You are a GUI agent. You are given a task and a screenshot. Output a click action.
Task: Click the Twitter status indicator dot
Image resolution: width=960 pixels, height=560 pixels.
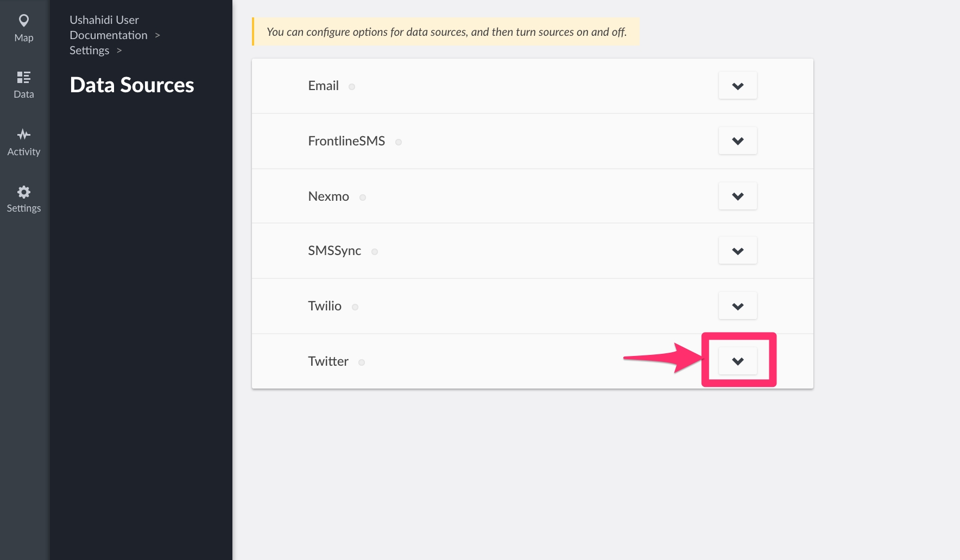(x=362, y=362)
